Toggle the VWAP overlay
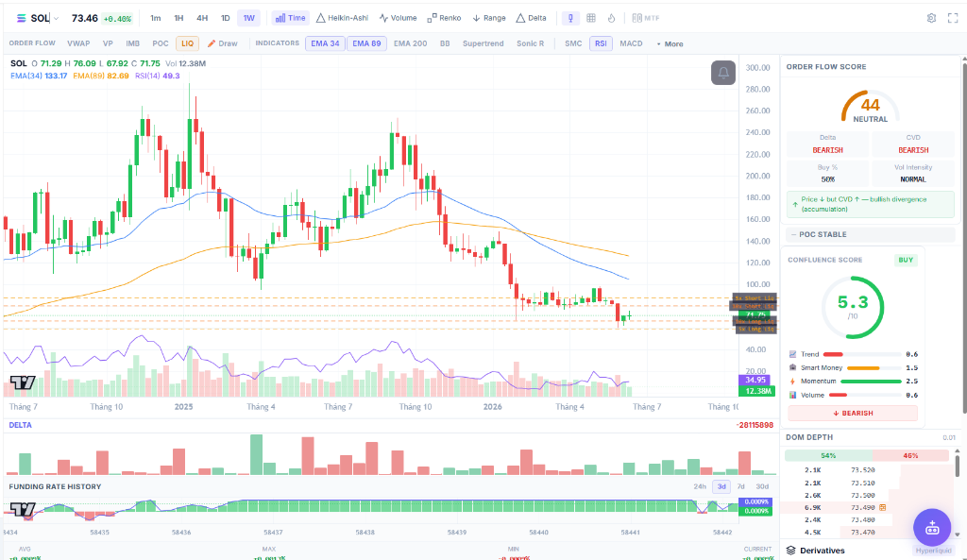This screenshot has height=560, width=967. (x=78, y=43)
